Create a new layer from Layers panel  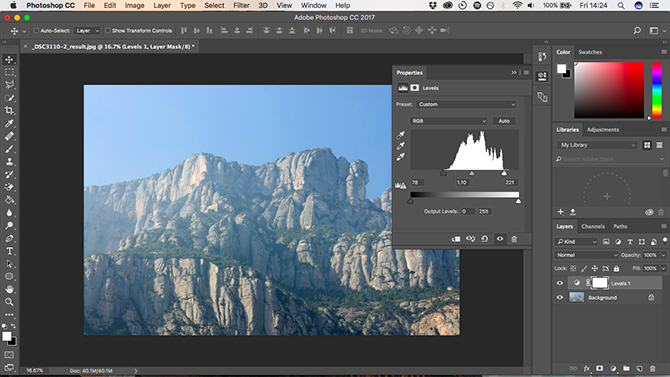pyautogui.click(x=640, y=368)
